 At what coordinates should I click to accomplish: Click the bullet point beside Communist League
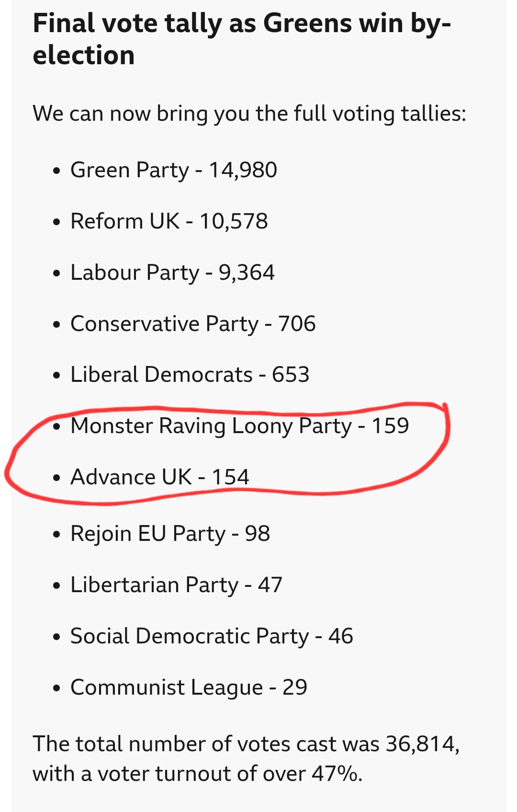tap(57, 689)
